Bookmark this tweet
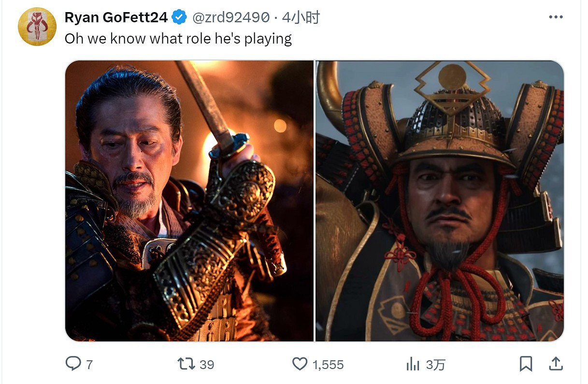The image size is (588, 384). coord(526,364)
